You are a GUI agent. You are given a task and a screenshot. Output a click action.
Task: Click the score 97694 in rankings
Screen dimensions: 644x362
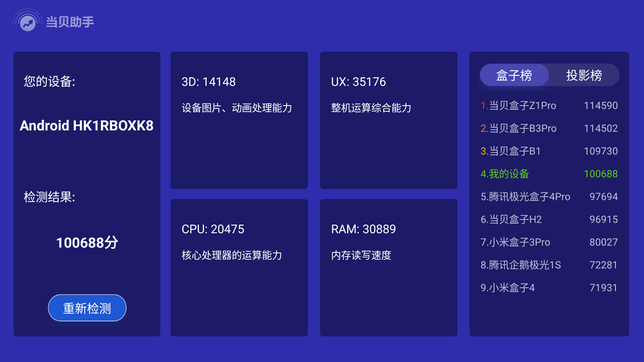(604, 197)
